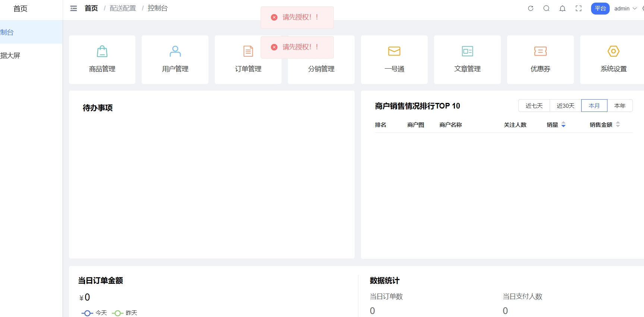This screenshot has width=644, height=317.
Task: Toggle 今天 legend series in chart
Action: point(94,313)
